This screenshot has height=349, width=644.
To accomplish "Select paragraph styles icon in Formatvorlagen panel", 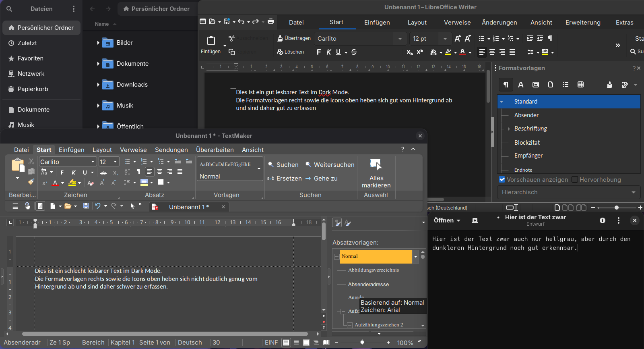I will pyautogui.click(x=506, y=85).
